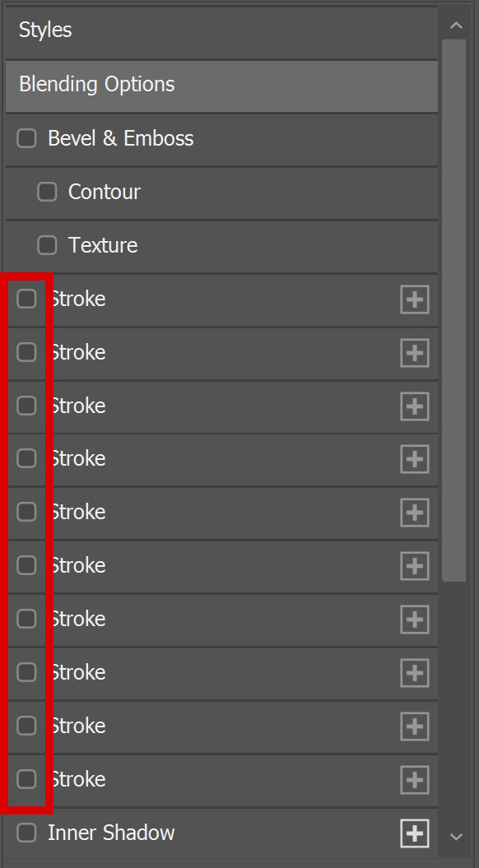Click the scrollbar up arrow
This screenshot has width=479, height=868.
[458, 25]
